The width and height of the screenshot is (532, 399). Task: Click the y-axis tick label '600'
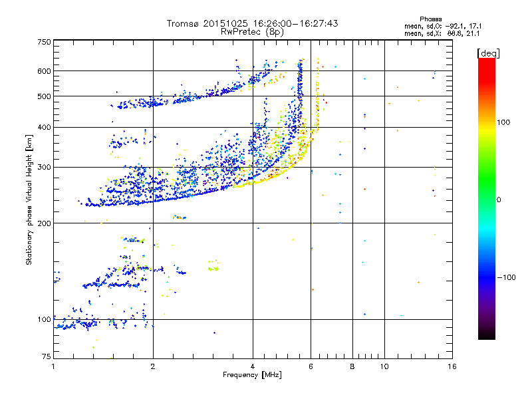click(45, 71)
